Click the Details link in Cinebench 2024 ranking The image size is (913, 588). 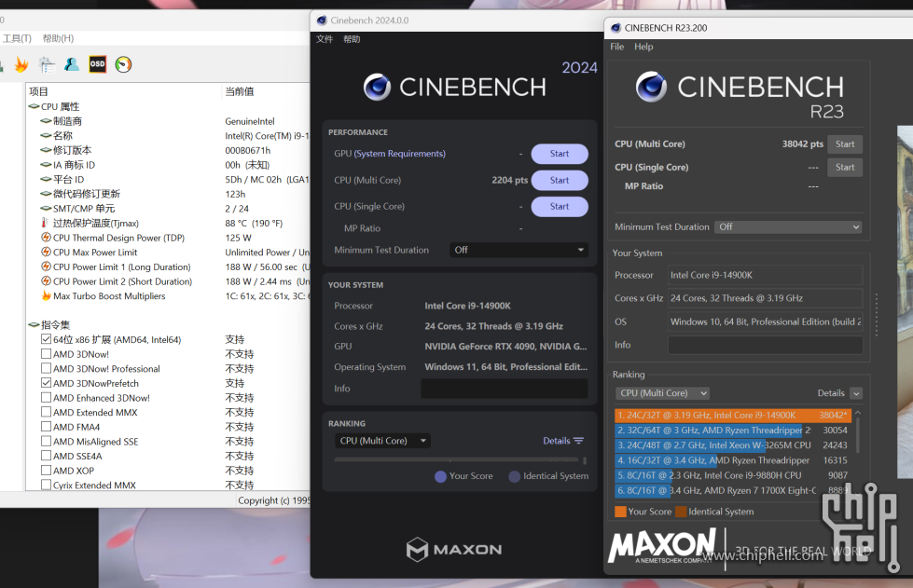[563, 441]
